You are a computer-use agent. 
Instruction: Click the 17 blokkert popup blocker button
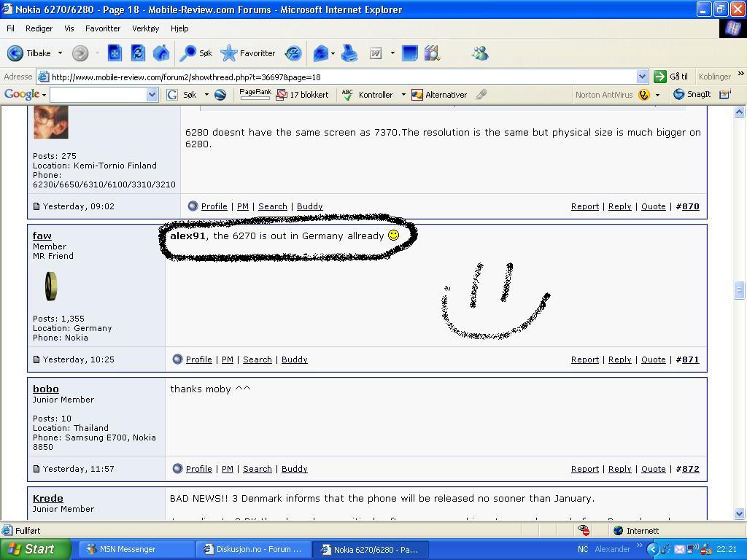pos(303,95)
